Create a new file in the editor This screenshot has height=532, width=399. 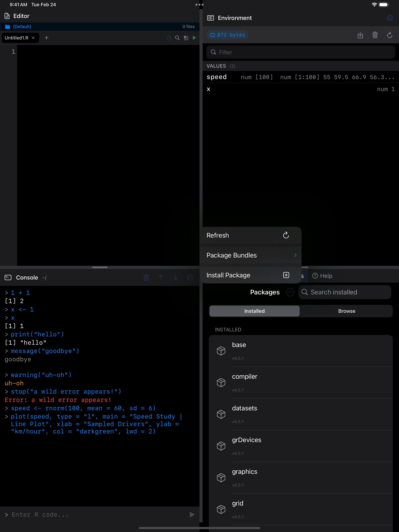47,38
